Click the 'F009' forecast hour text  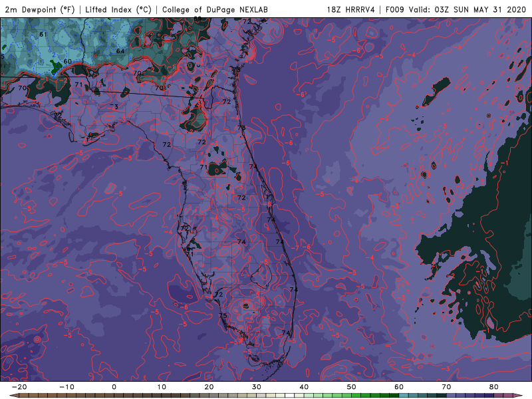click(395, 9)
